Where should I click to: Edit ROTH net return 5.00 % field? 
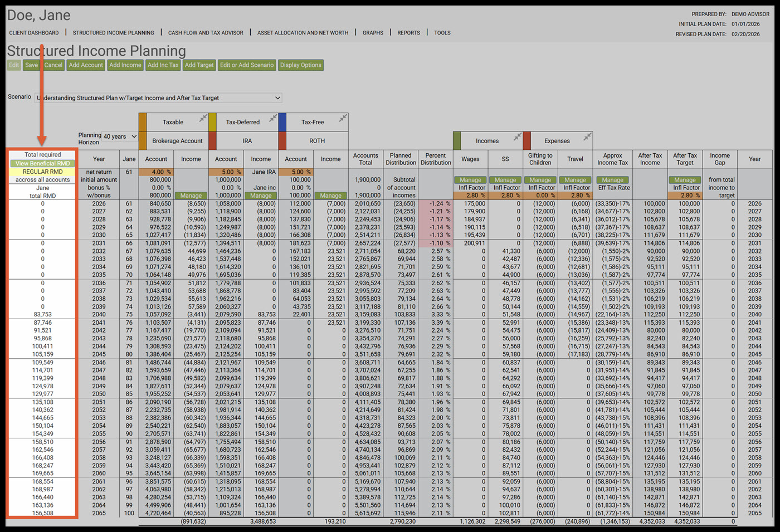pyautogui.click(x=296, y=172)
